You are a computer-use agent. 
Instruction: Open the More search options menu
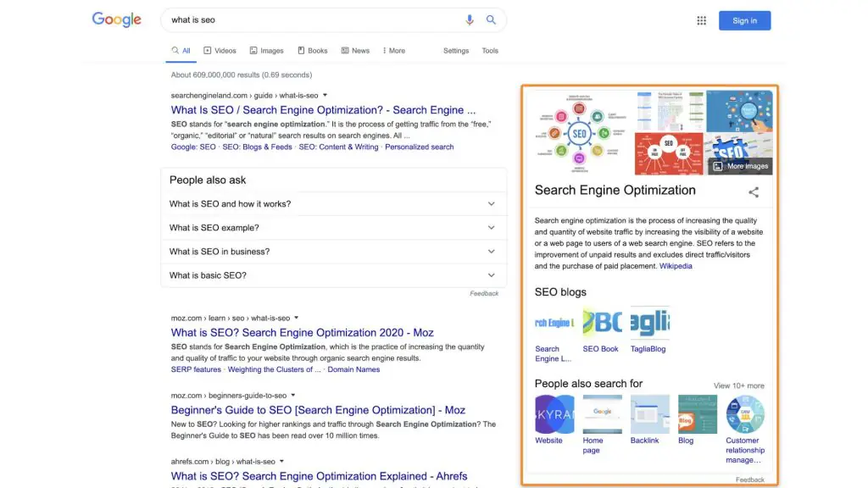tap(394, 50)
